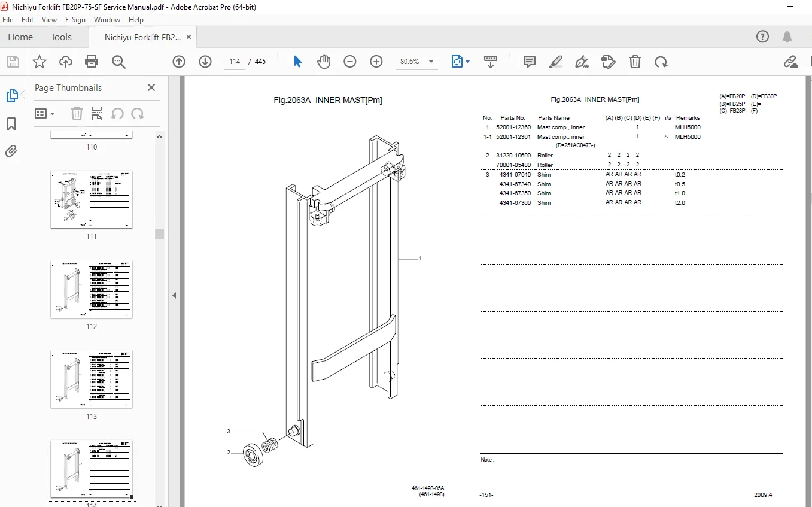Open the Find text magnifier tool
Image resolution: width=812 pixels, height=507 pixels.
coord(118,62)
